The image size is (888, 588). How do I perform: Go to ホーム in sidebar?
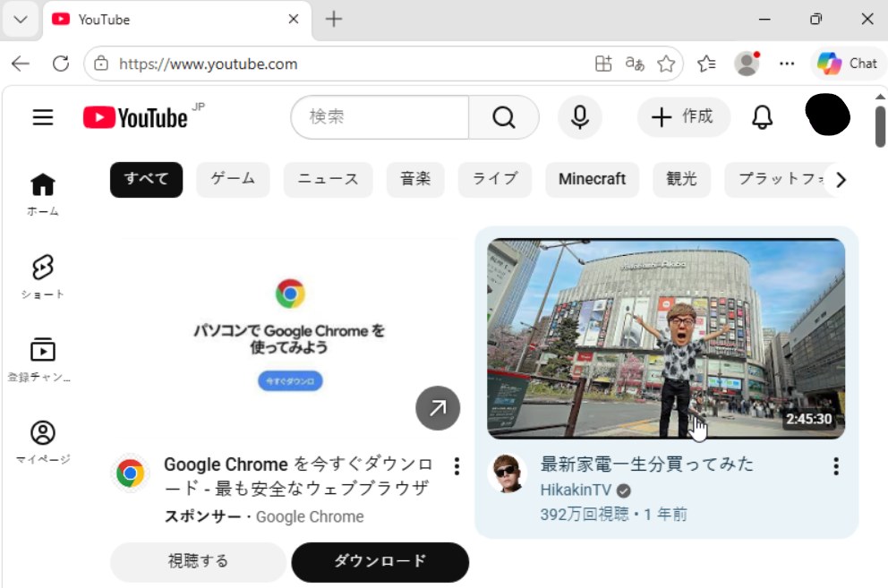42,194
